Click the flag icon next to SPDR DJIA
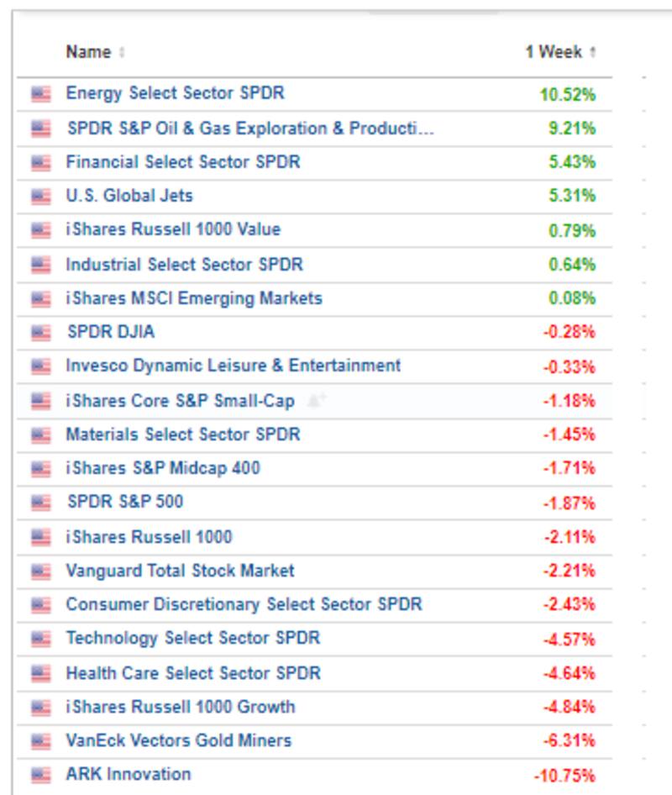The height and width of the screenshot is (795, 672). [x=41, y=333]
